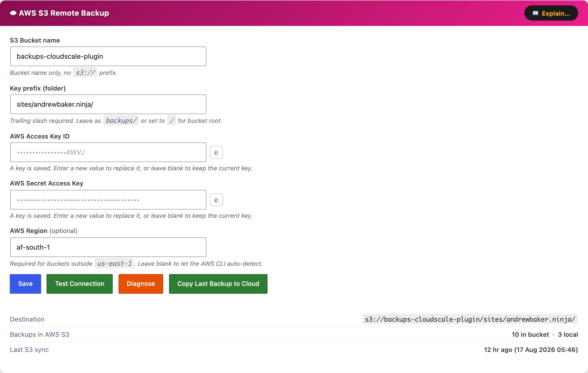Click the 'AWS Secret Access Key' label
The height and width of the screenshot is (373, 588).
pos(47,183)
